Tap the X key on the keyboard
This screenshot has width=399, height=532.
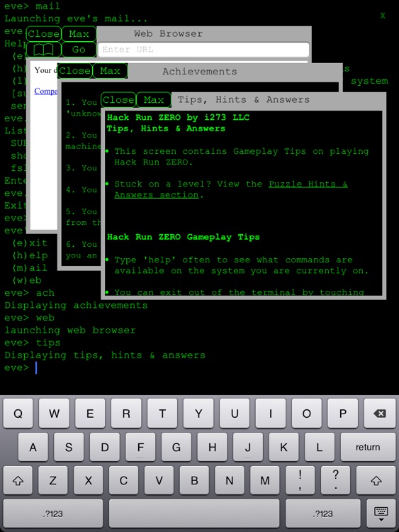coord(89,480)
